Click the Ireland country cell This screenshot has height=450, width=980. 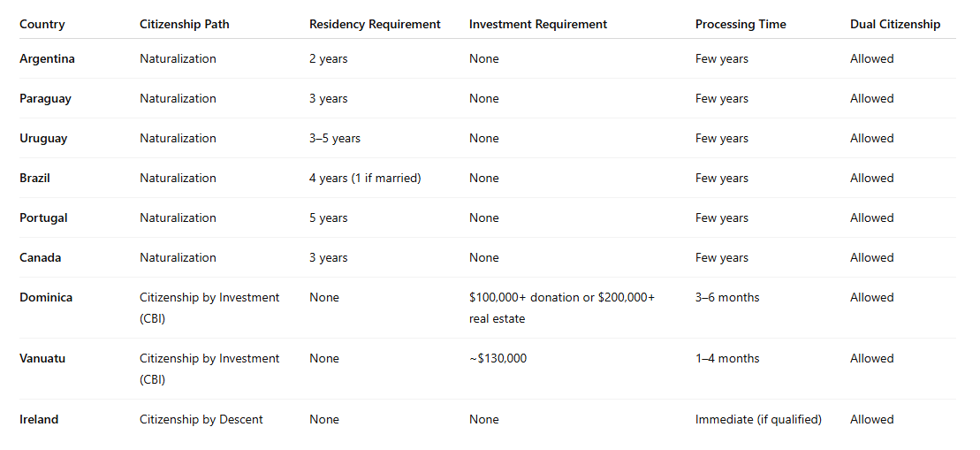[39, 420]
